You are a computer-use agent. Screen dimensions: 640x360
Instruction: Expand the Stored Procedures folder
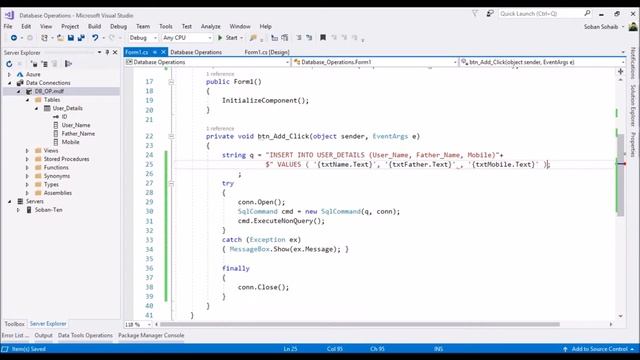(x=27, y=159)
